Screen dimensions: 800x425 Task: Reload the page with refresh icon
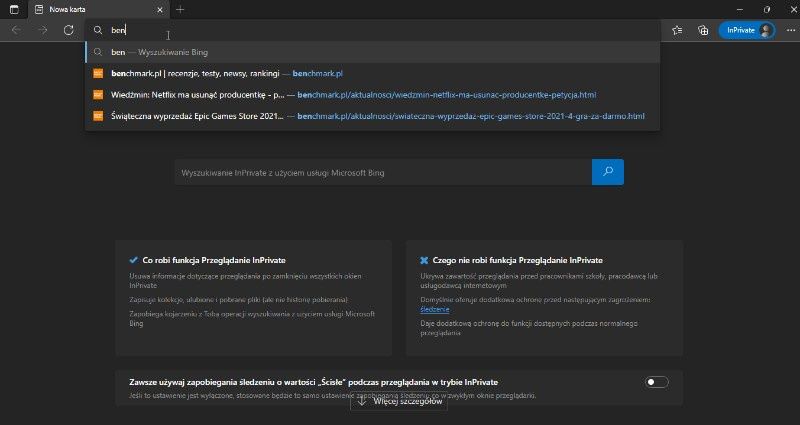click(x=68, y=30)
